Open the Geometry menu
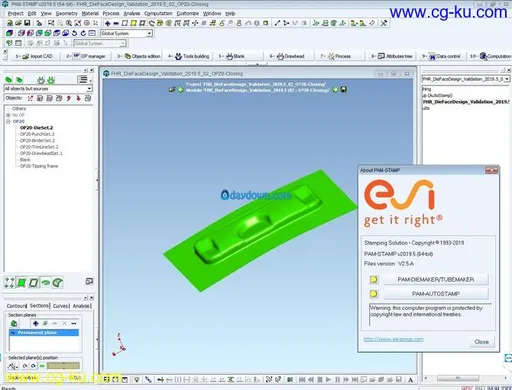 click(x=67, y=13)
